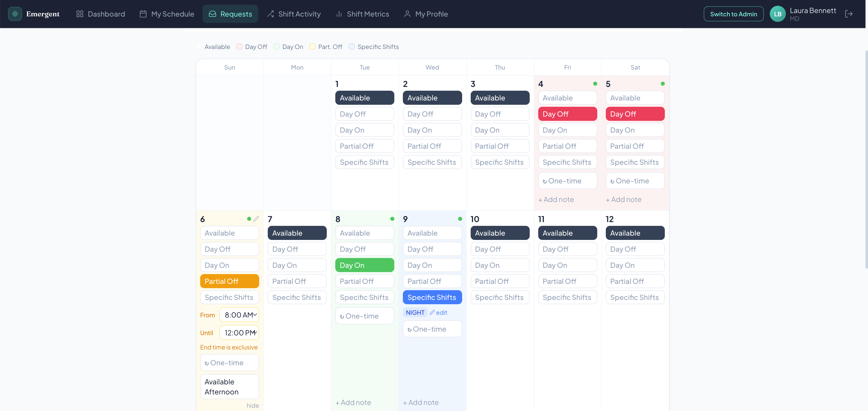Select Partial Off for day 7

[x=297, y=281]
